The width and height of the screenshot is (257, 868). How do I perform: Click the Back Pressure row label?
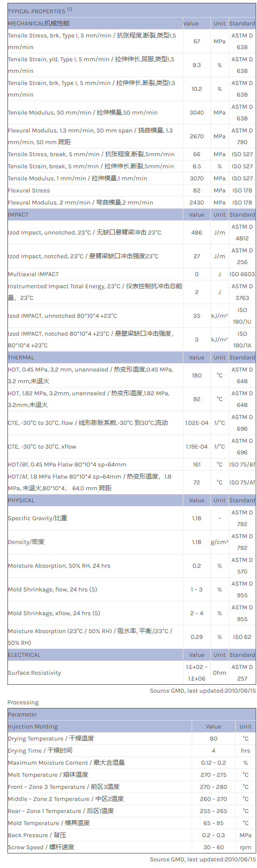coord(37,835)
